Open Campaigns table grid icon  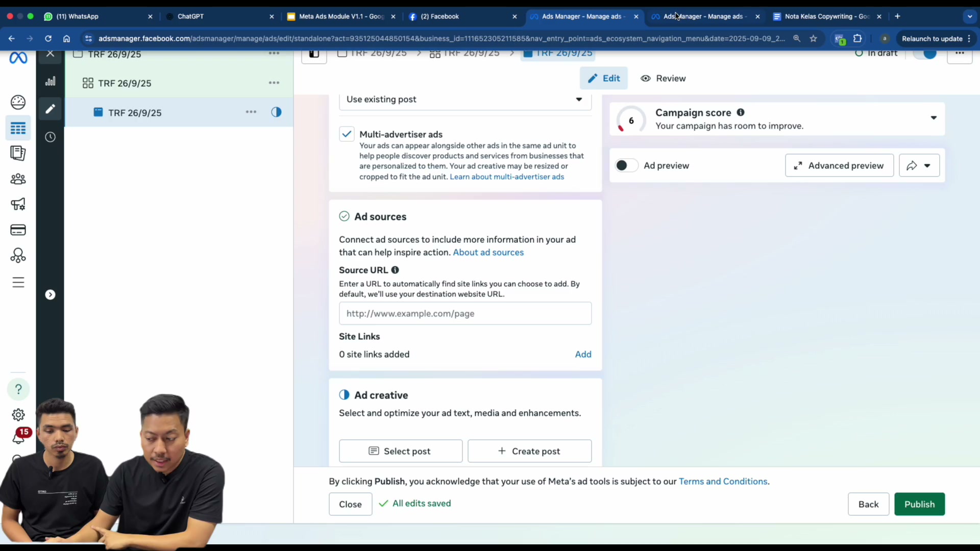(18, 128)
